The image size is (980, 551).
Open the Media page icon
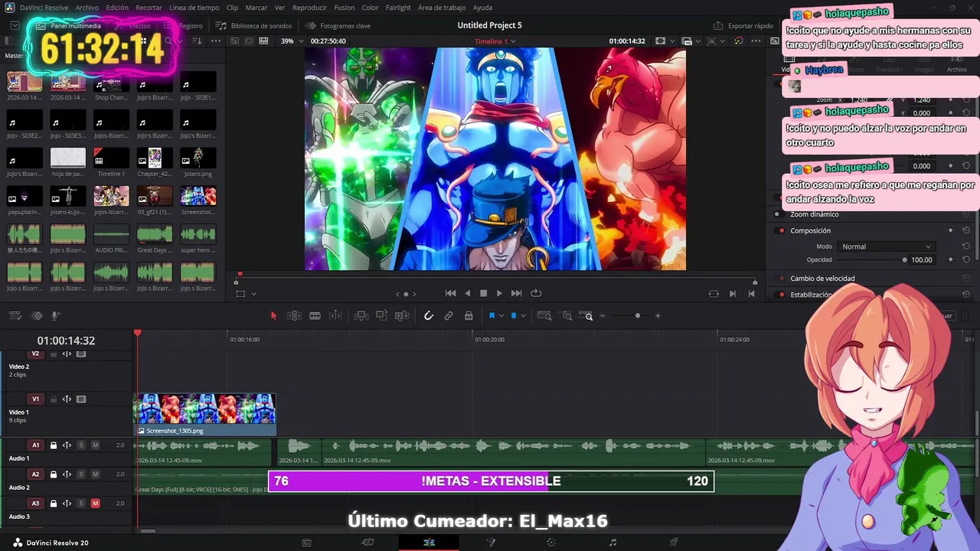coord(306,543)
